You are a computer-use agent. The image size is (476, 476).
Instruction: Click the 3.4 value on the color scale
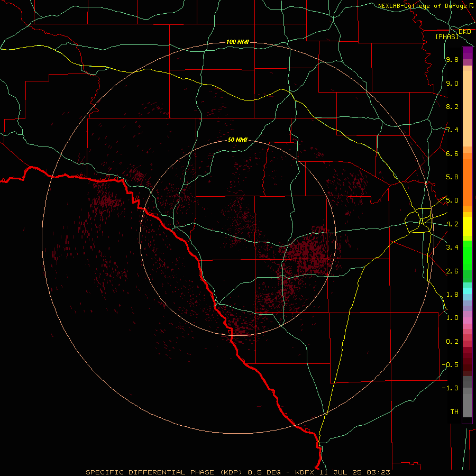pos(452,248)
